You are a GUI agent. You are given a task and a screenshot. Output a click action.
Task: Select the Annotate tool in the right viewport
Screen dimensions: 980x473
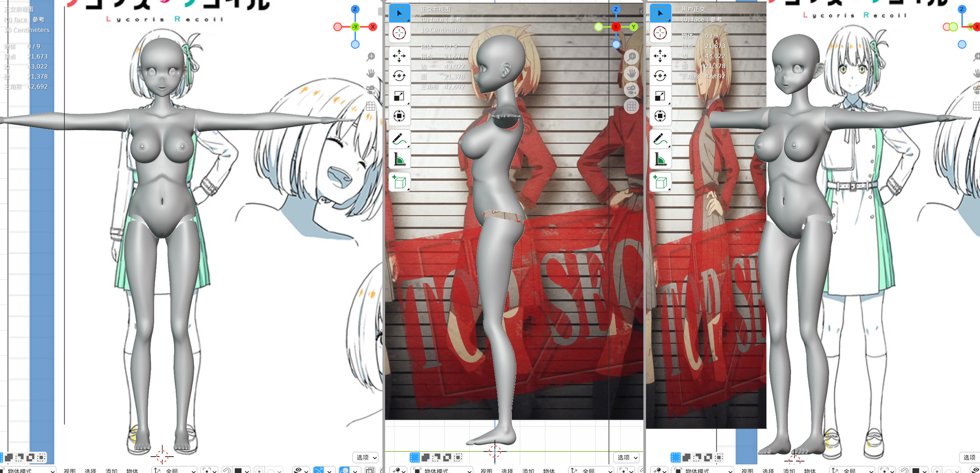[660, 139]
